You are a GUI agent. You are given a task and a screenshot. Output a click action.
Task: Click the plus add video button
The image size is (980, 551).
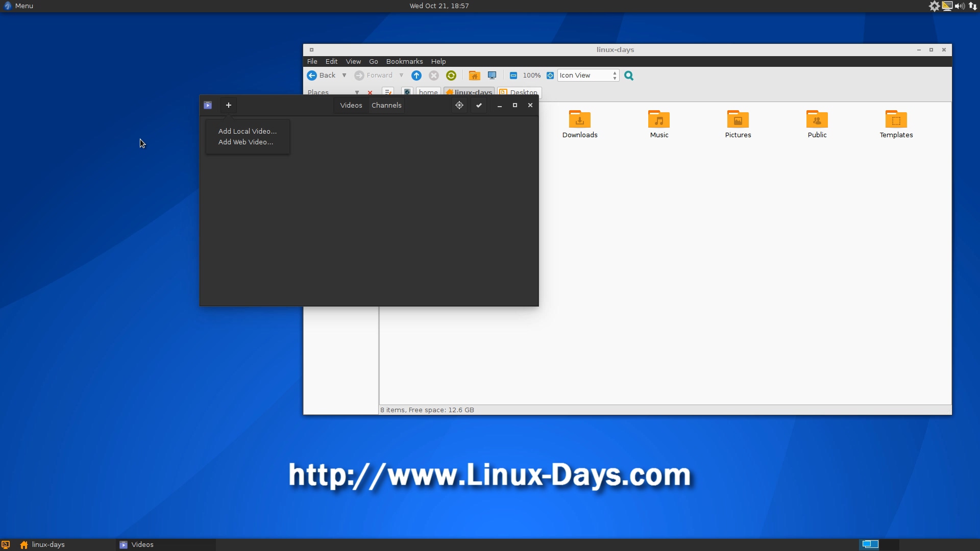tap(229, 105)
